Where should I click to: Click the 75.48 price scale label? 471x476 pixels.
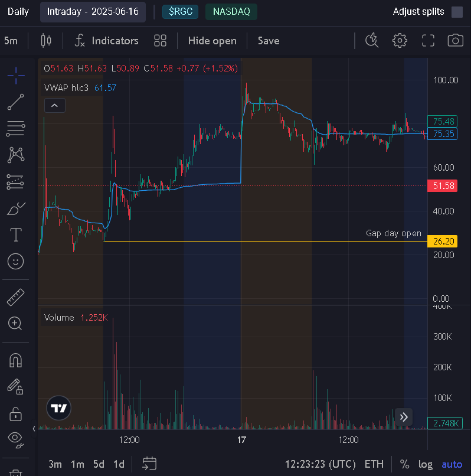pyautogui.click(x=442, y=122)
